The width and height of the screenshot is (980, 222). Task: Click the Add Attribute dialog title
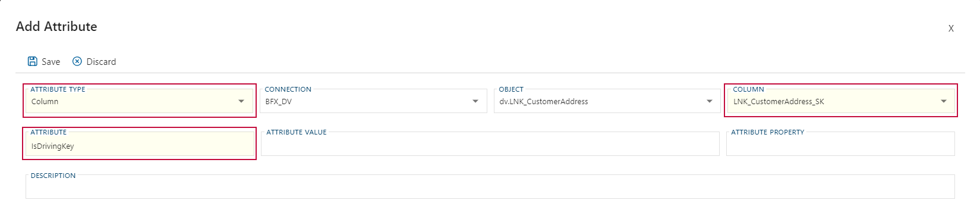56,26
